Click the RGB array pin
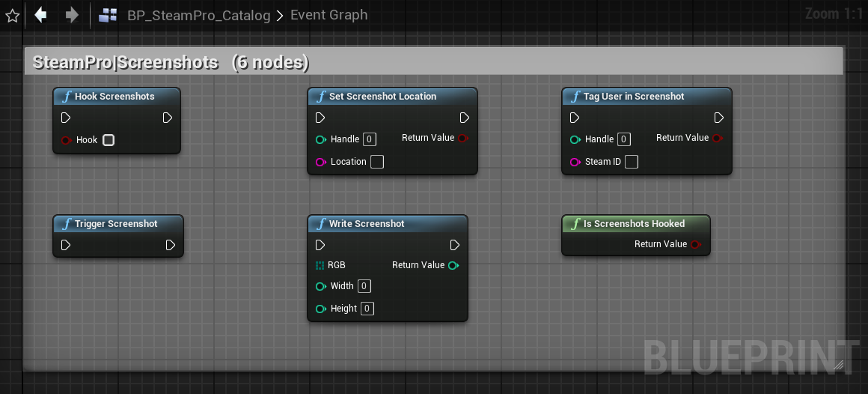Image resolution: width=868 pixels, height=394 pixels. pos(320,265)
